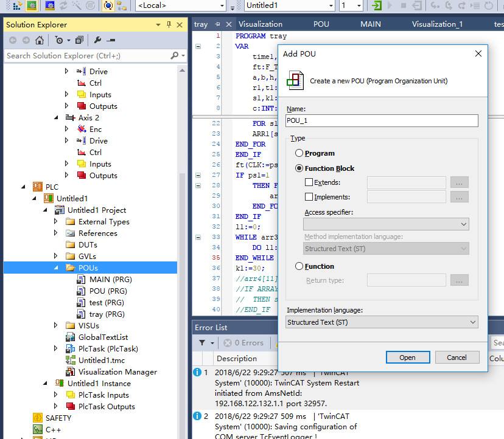Click the POU Name input field
This screenshot has width=504, height=439.
(x=382, y=120)
